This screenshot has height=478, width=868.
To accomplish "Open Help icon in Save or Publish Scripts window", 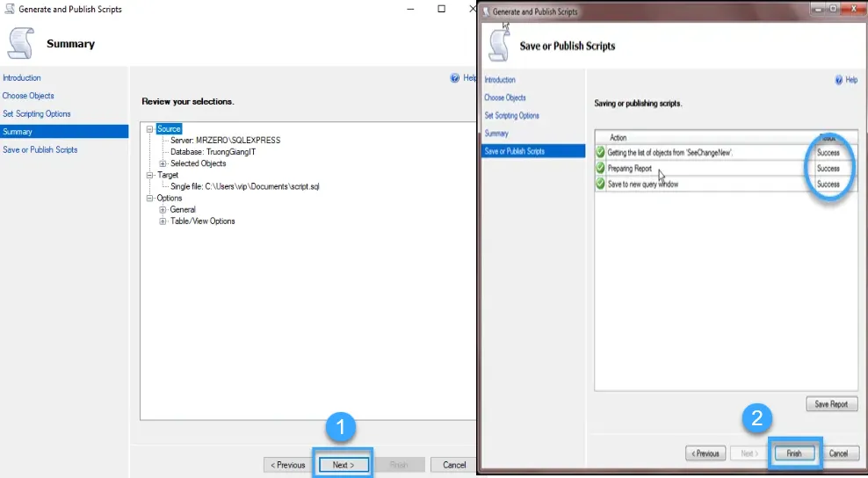I will coord(839,80).
